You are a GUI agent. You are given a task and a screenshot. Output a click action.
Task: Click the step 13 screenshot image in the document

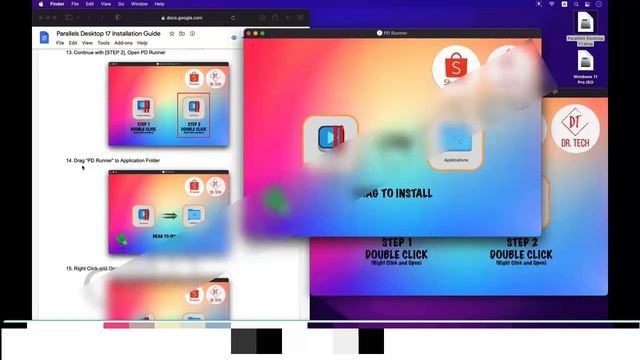click(169, 104)
